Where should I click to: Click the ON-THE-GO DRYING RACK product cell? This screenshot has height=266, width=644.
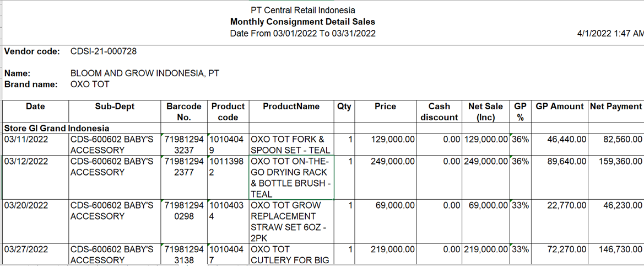pos(291,178)
